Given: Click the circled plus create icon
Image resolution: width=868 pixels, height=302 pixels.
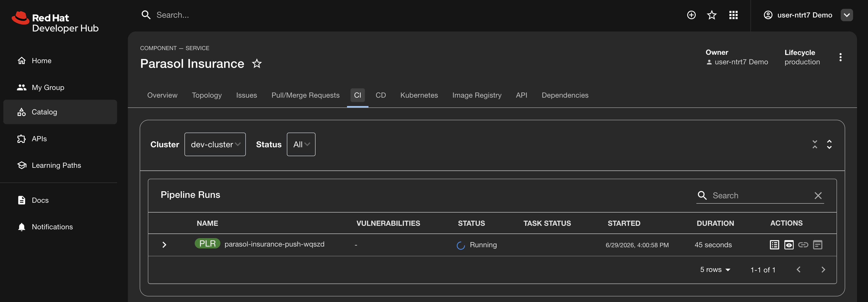Looking at the screenshot, I should [691, 15].
